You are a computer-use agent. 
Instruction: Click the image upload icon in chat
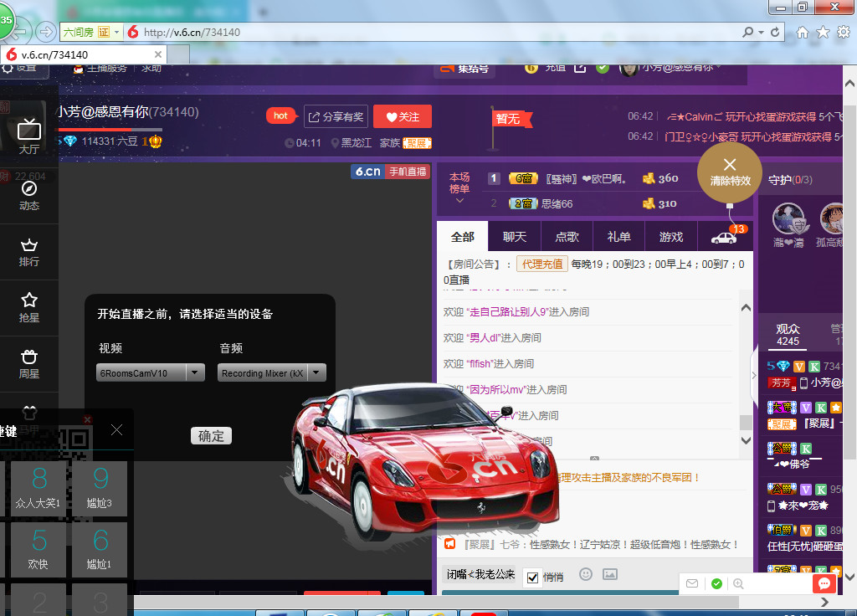tap(610, 574)
